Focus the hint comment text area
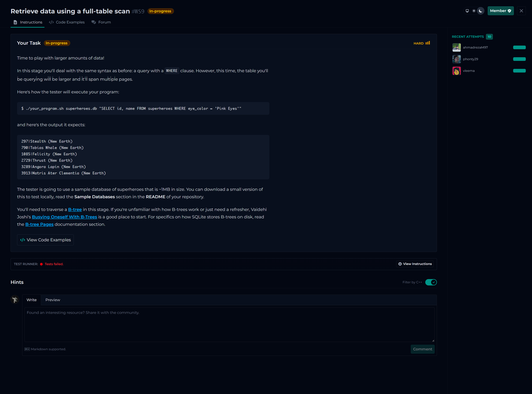Screen dimensions: 532x394 coord(229,324)
